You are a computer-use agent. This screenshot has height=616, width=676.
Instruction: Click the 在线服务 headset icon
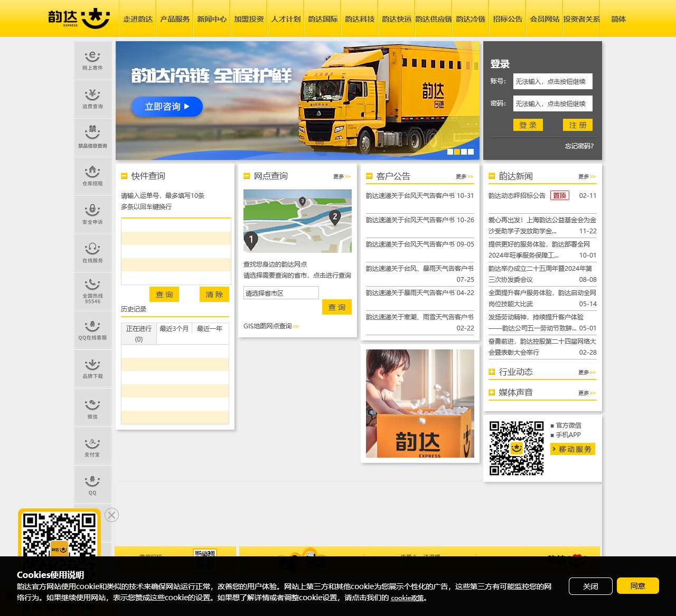coord(92,253)
